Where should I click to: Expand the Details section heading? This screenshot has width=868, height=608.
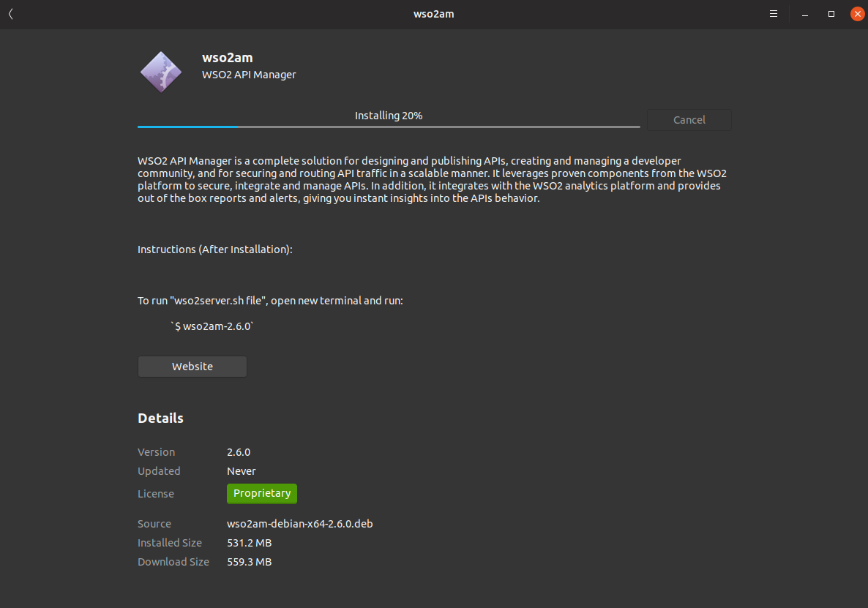160,418
